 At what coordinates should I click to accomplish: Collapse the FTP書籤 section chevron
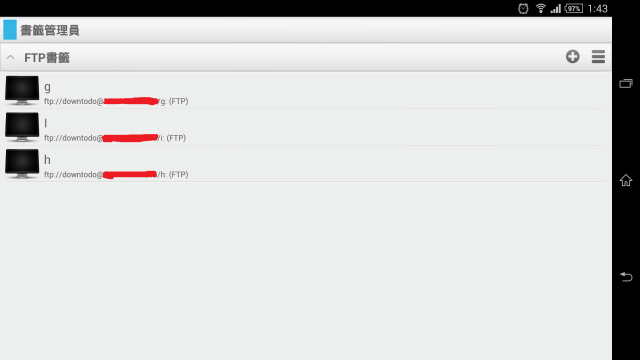pyautogui.click(x=11, y=58)
